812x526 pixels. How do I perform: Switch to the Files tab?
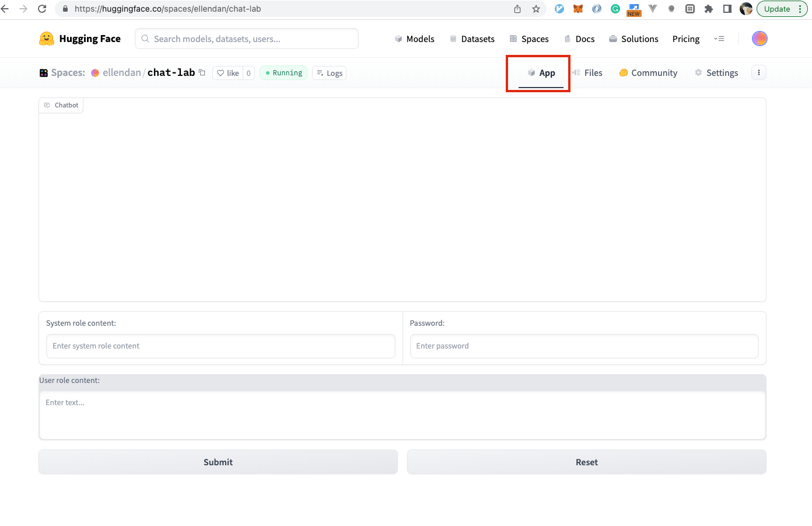click(x=587, y=73)
